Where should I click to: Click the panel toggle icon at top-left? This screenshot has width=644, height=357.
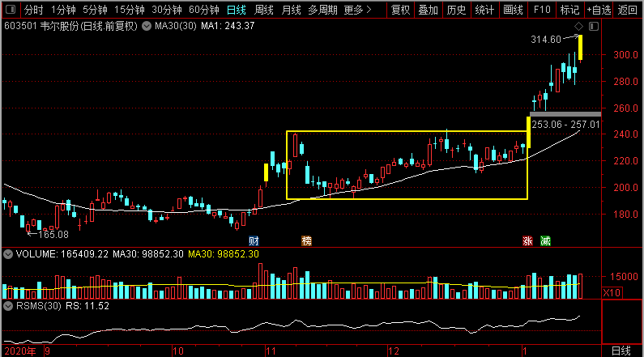click(x=10, y=11)
